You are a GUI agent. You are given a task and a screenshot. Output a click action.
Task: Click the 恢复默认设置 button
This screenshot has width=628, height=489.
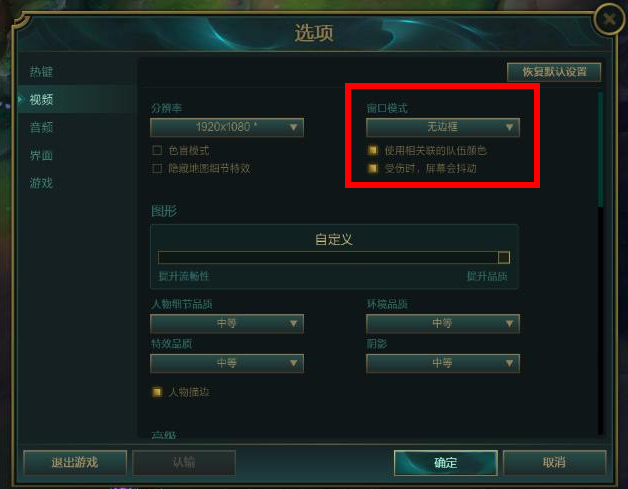554,72
